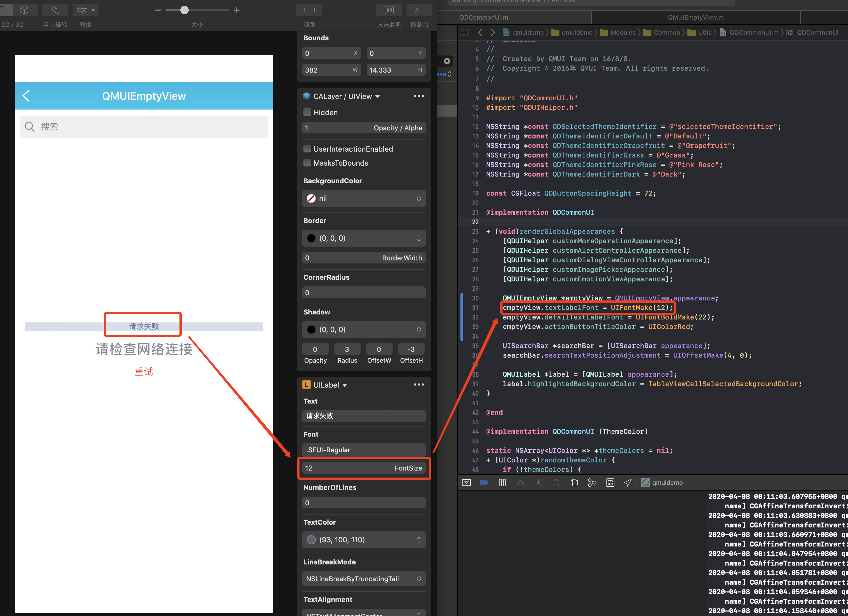Open UILabel's more options via the ellipsis
Image resolution: width=848 pixels, height=616 pixels.
[419, 384]
